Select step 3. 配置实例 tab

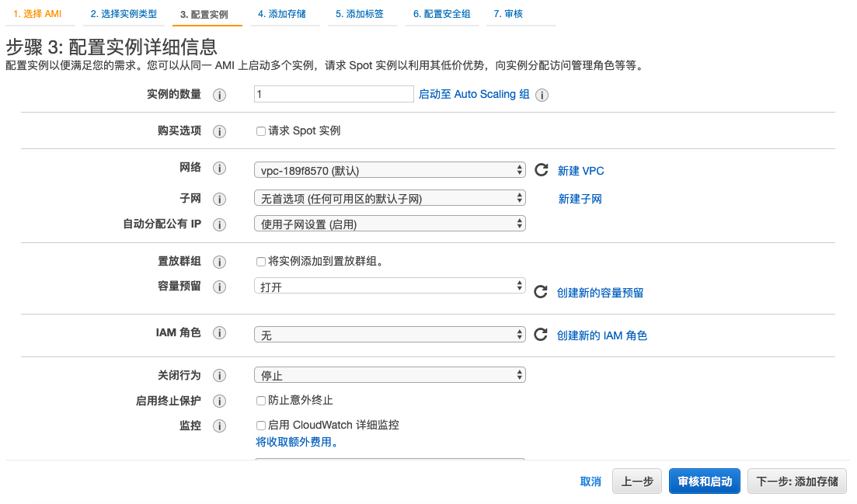coord(204,14)
